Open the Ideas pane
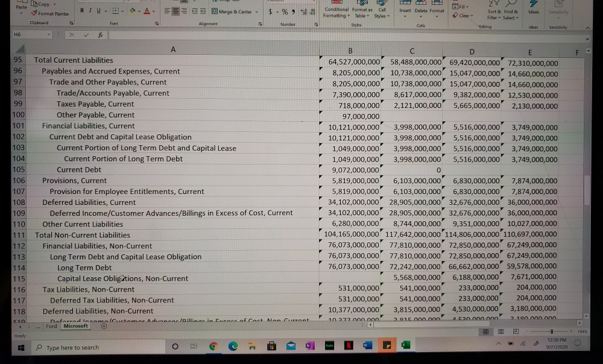Screen dimensions: 603x364 coord(534,8)
